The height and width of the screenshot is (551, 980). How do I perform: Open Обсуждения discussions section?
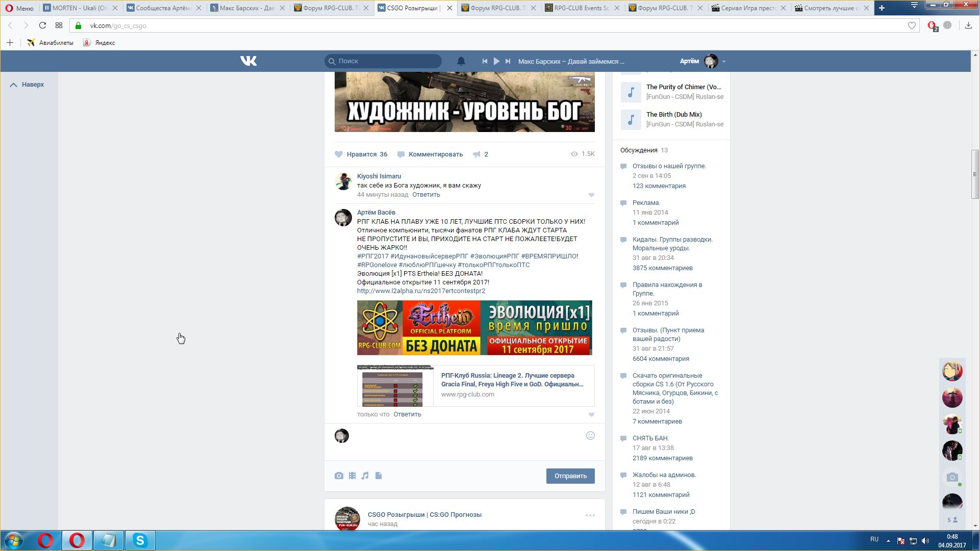pos(639,150)
